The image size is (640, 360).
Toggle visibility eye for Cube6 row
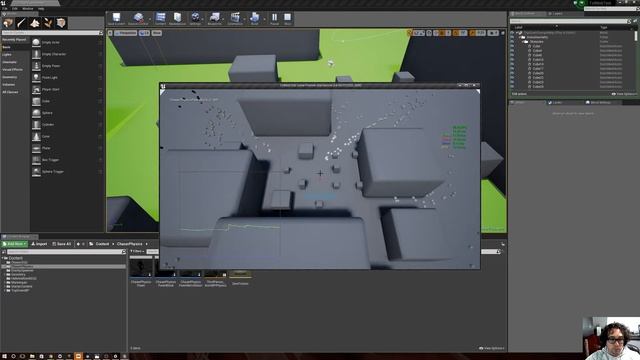[x=512, y=55]
